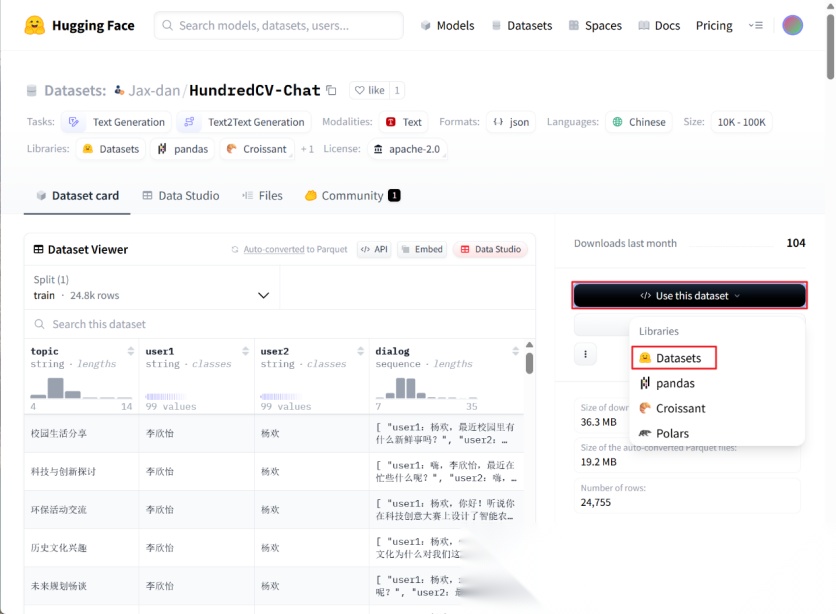The image size is (836, 614).
Task: Click the json format tag
Action: pyautogui.click(x=511, y=122)
